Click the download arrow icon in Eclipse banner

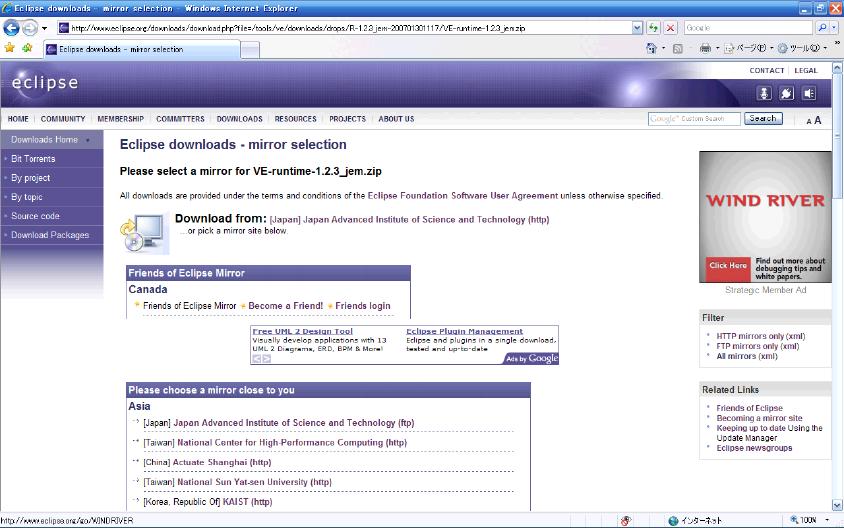(x=764, y=94)
